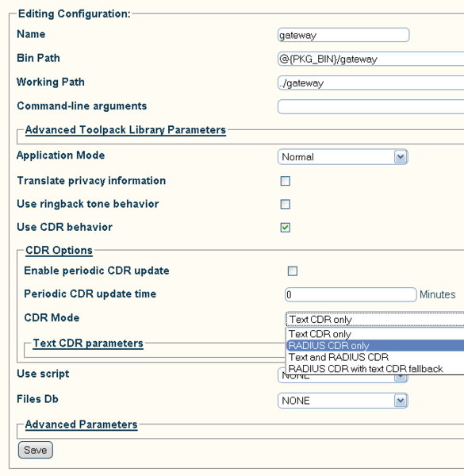
Task: Collapse the CDR Options section
Action: pyautogui.click(x=59, y=251)
